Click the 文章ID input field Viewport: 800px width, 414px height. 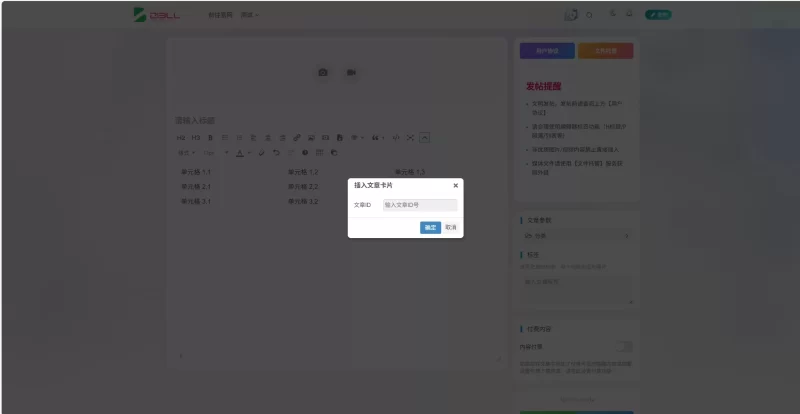click(420, 205)
